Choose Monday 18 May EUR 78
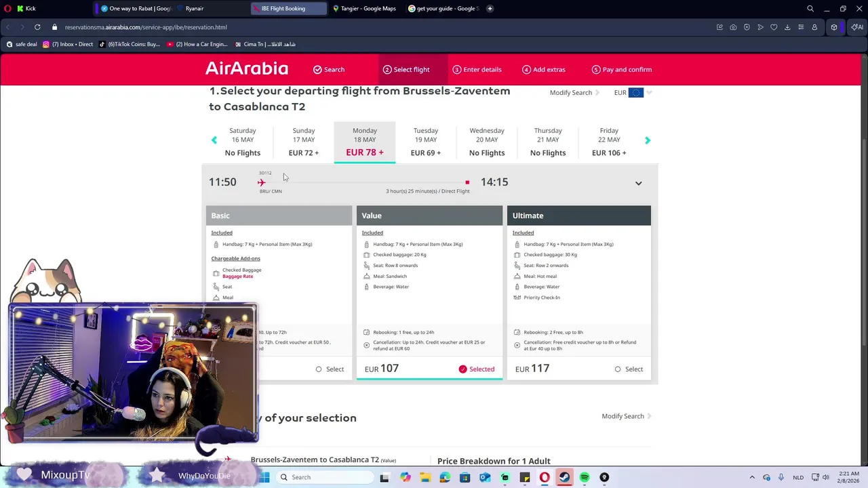Image resolution: width=868 pixels, height=488 pixels. click(365, 142)
